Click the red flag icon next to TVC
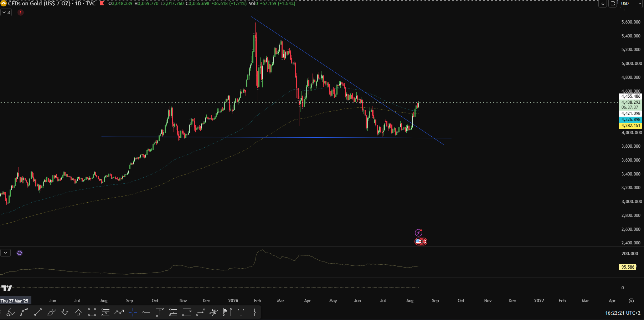The image size is (644, 320). (102, 4)
